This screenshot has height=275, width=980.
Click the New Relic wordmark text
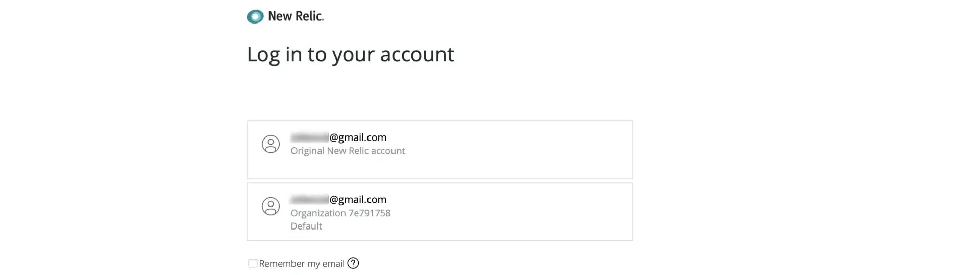click(296, 16)
